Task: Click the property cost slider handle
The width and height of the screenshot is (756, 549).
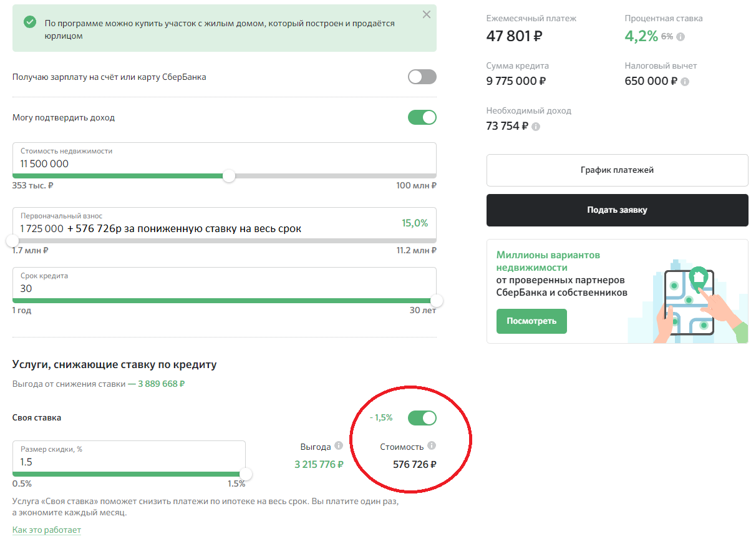Action: 229,176
